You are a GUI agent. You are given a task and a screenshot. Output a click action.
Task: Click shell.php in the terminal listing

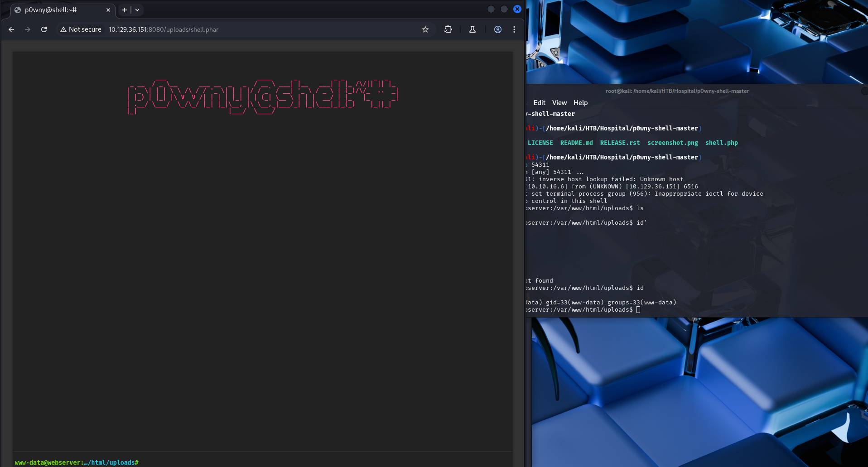722,143
